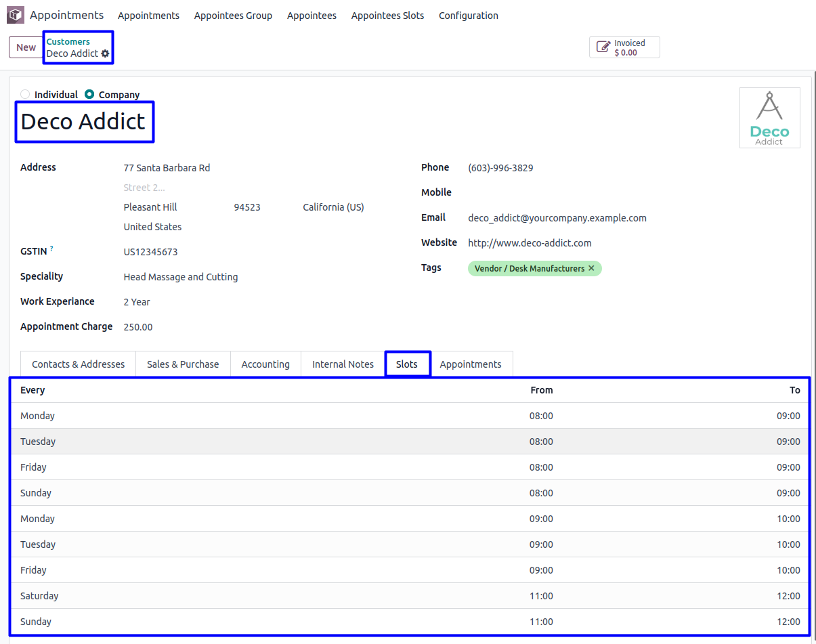Click the Appointments app logo icon
This screenshot has height=644, width=816.
[16, 15]
